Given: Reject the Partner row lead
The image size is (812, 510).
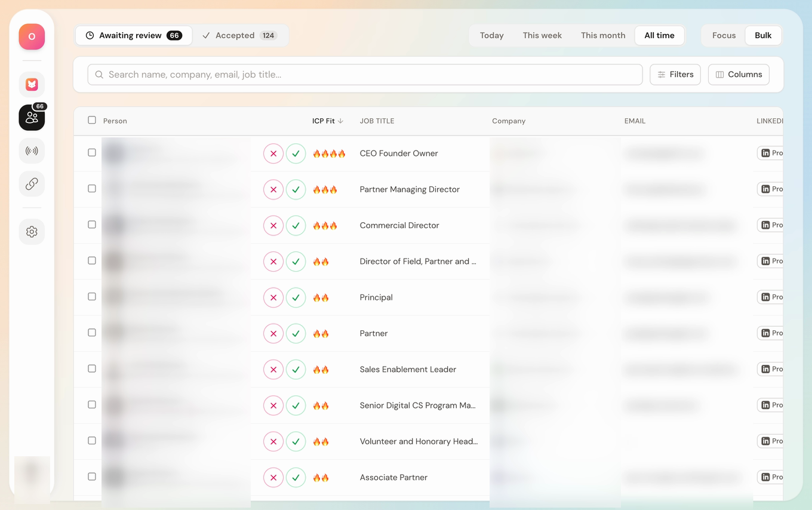Looking at the screenshot, I should pos(273,333).
